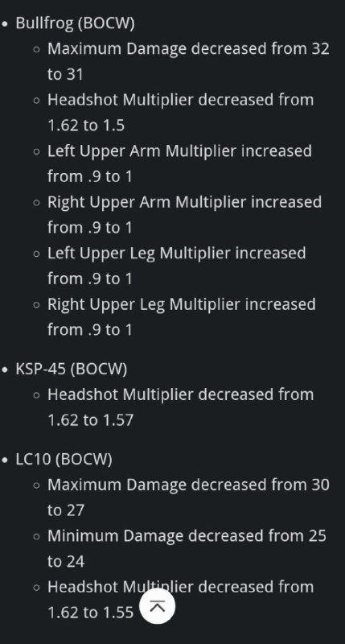The image size is (345, 644).
Task: Select KSP-45 Headshot Multiplier 1.62 to 1.57 text
Action: pyautogui.click(x=180, y=407)
